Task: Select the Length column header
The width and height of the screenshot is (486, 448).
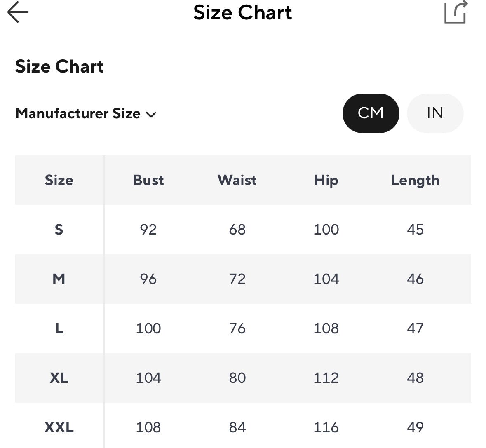Action: coord(416,181)
